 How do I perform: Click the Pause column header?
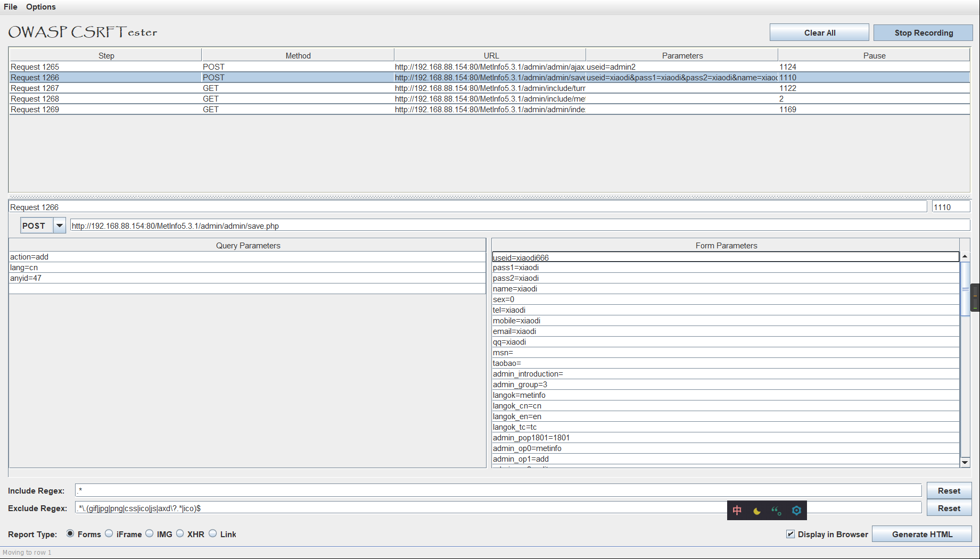[x=874, y=55]
